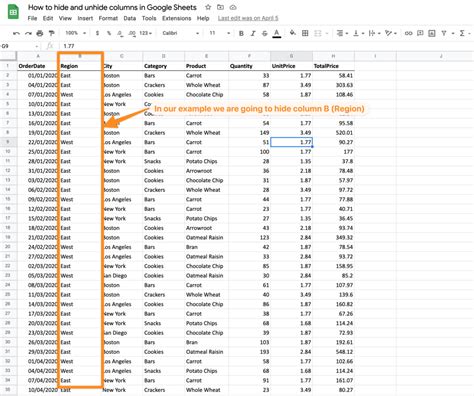Click the Borders grid icon
This screenshot has height=396, width=474.
point(305,33)
